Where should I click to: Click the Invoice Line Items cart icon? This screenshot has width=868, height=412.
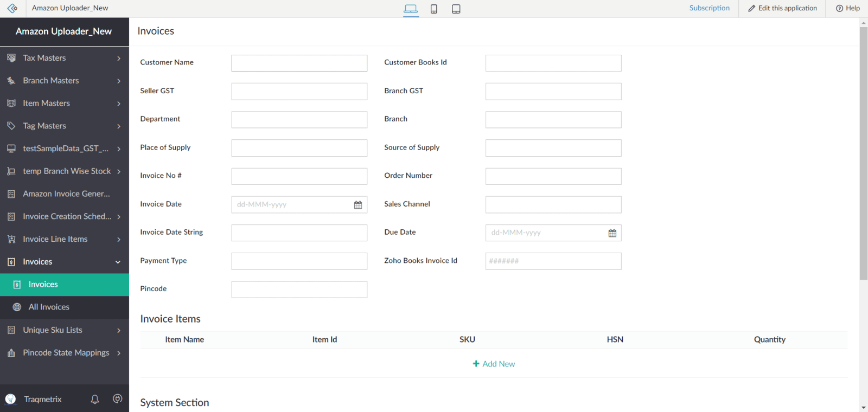11,239
